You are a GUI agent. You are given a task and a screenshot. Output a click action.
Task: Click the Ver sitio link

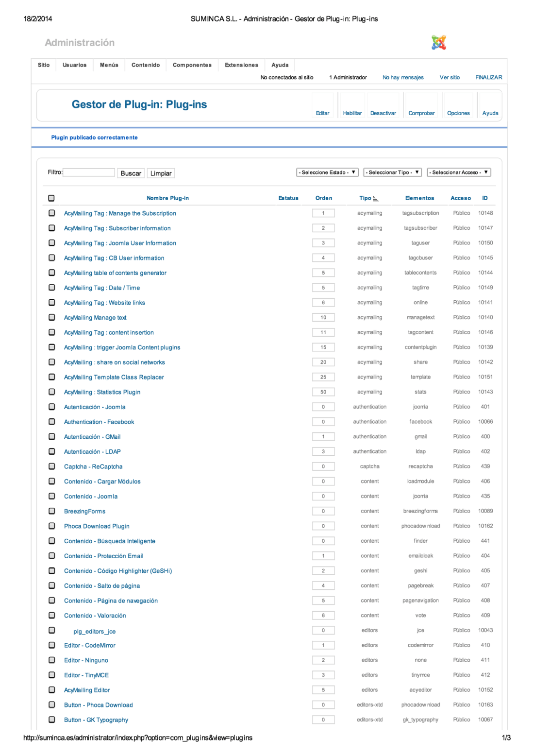point(450,77)
